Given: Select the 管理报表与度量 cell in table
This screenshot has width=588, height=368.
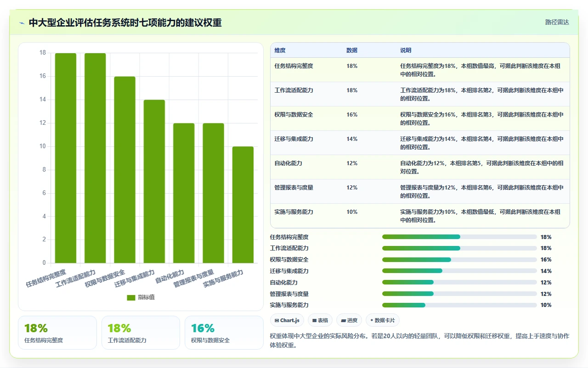Looking at the screenshot, I should (x=294, y=188).
